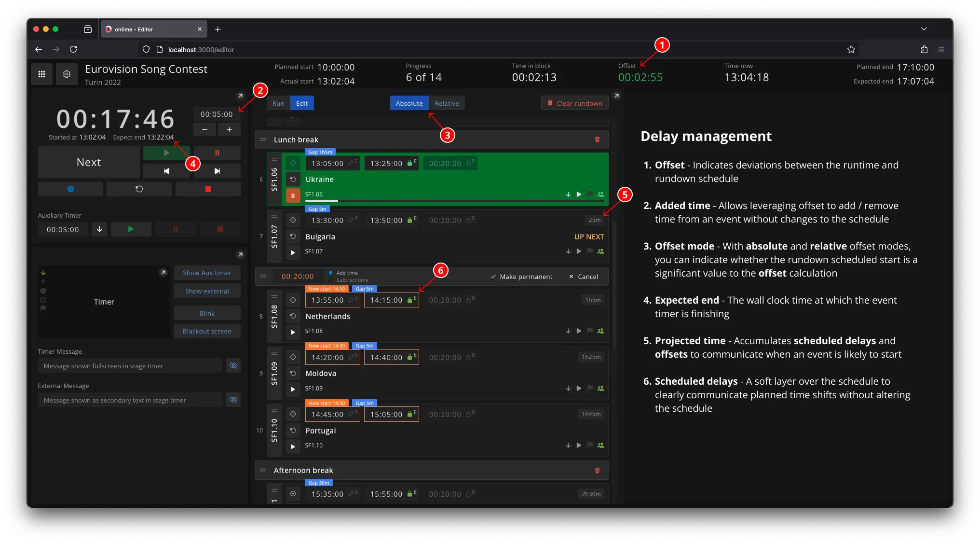Select Relative offset mode
Image resolution: width=980 pixels, height=543 pixels.
coord(447,103)
